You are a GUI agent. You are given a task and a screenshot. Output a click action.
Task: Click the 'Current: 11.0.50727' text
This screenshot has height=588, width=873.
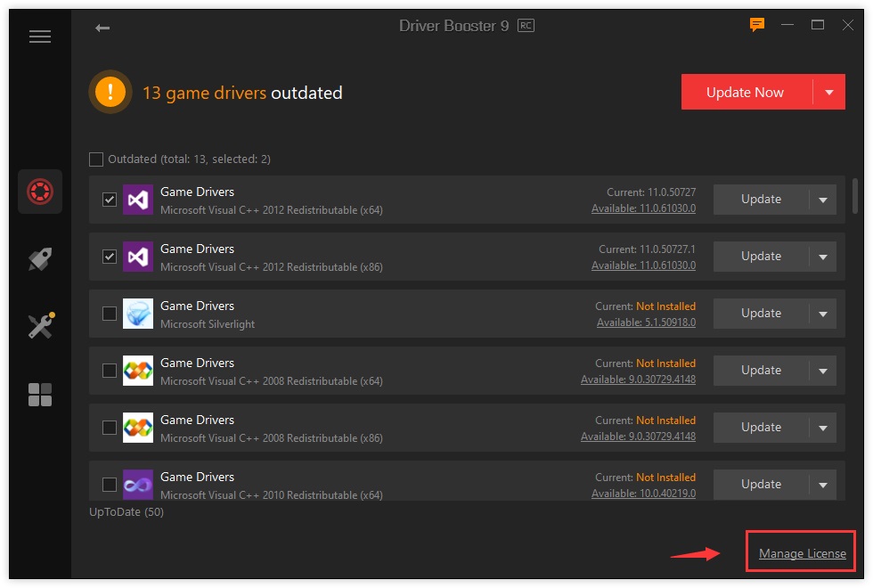(651, 192)
